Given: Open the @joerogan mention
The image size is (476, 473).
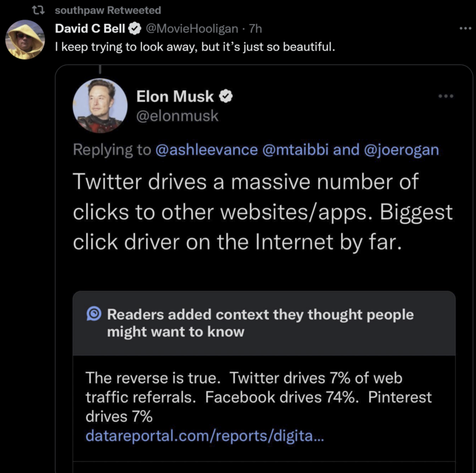Looking at the screenshot, I should pyautogui.click(x=402, y=149).
